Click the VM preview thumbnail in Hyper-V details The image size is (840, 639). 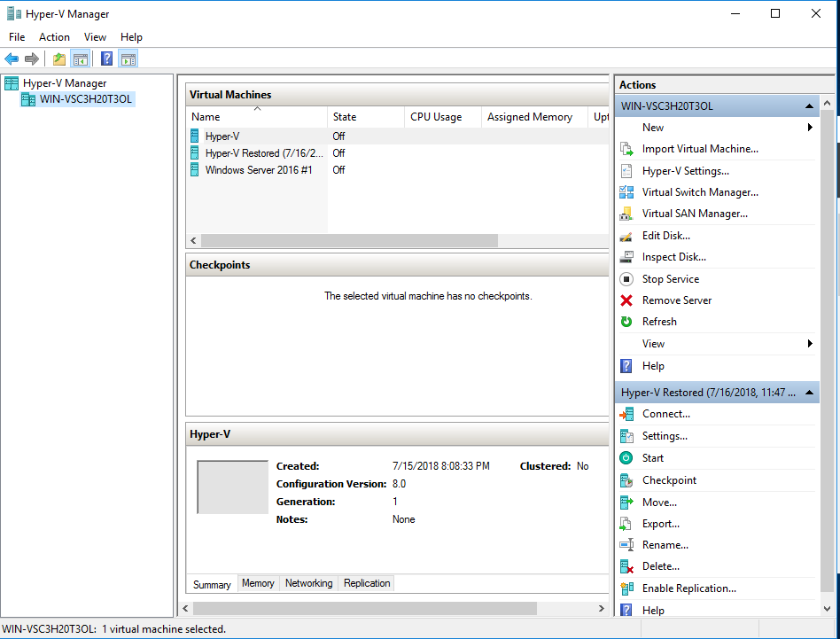[232, 487]
